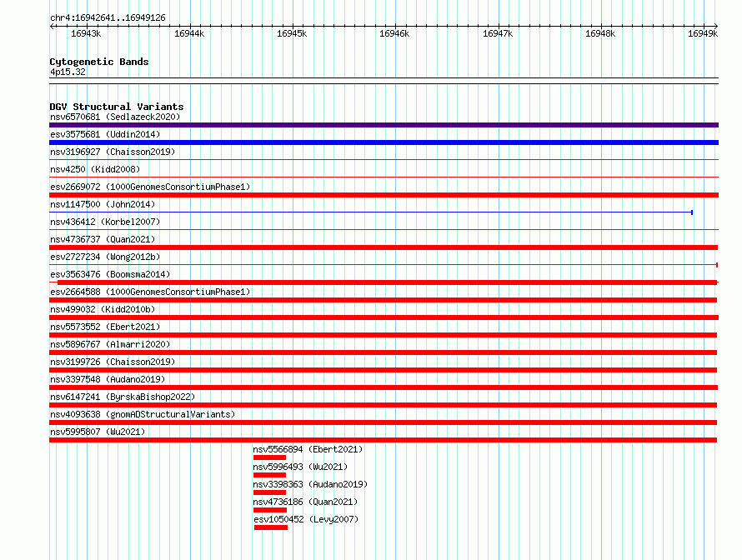This screenshot has width=742, height=560.
Task: Select nsv3199726 (Chaisson2019) variant label
Action: click(113, 362)
